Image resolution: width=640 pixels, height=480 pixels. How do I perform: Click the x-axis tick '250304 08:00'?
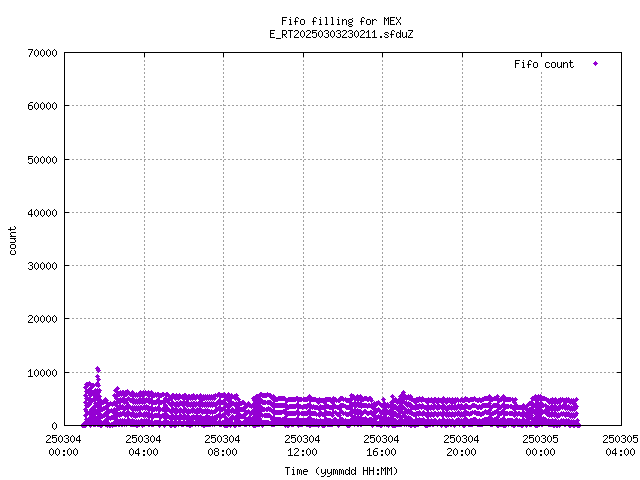tap(222, 446)
